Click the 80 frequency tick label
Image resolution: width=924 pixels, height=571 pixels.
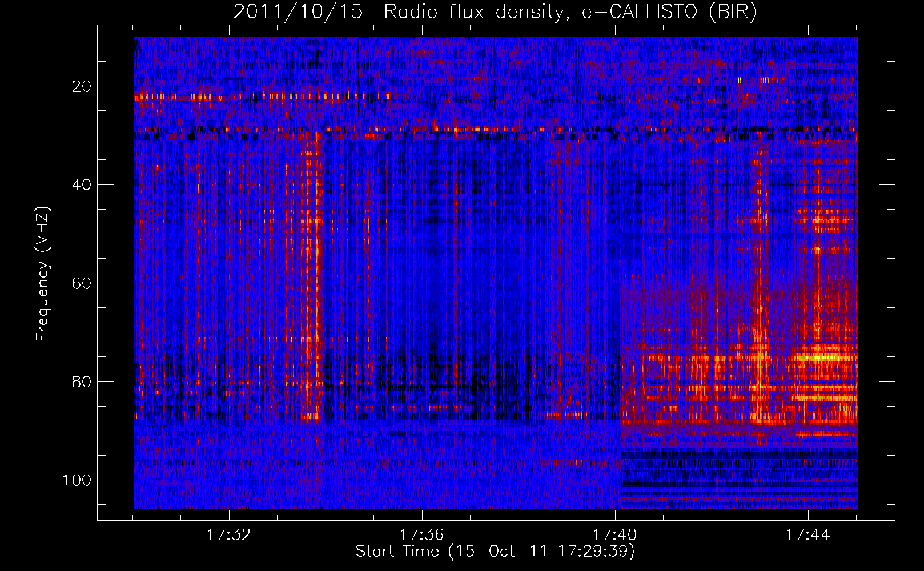coord(82,381)
